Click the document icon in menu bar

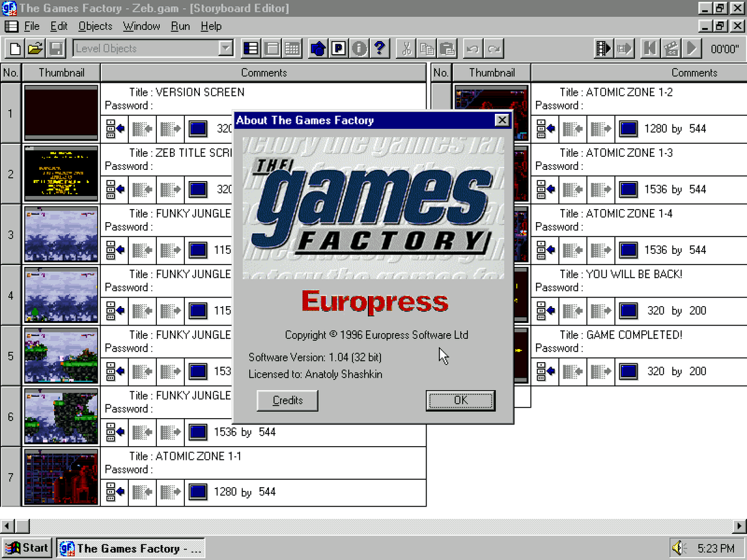(x=11, y=26)
